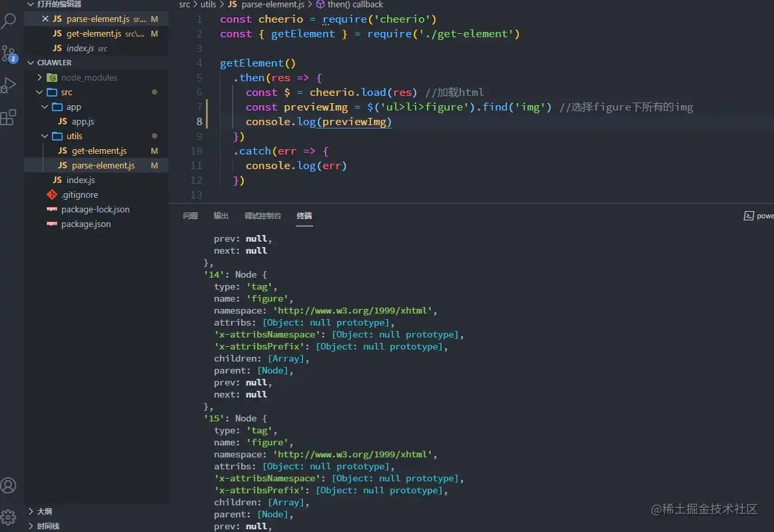
Task: Open Run and Debug view
Action: (9, 85)
